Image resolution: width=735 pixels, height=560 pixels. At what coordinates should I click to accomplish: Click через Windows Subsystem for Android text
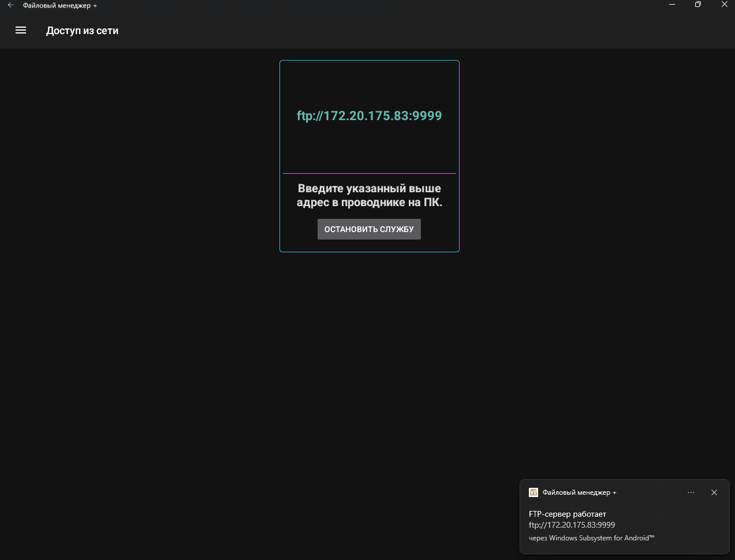591,538
